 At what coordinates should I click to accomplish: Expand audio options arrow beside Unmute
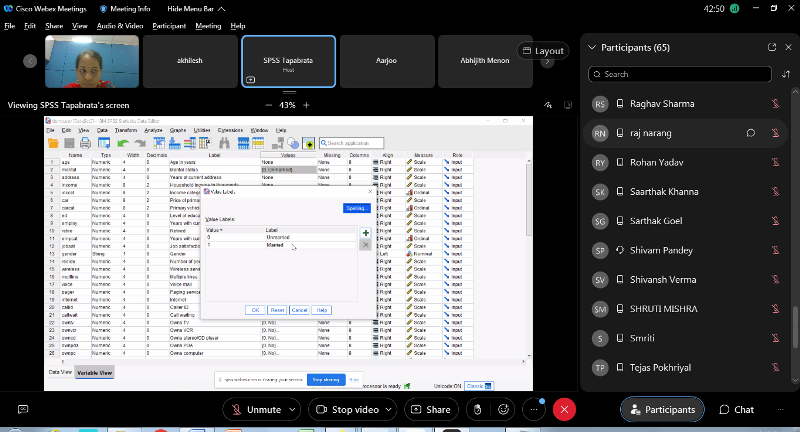pyautogui.click(x=292, y=409)
